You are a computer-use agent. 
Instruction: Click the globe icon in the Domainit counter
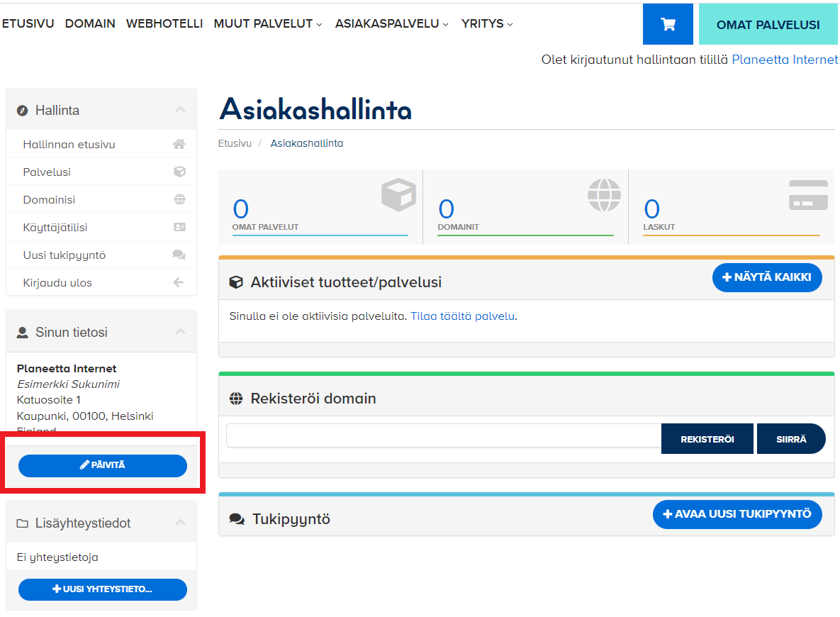click(603, 195)
